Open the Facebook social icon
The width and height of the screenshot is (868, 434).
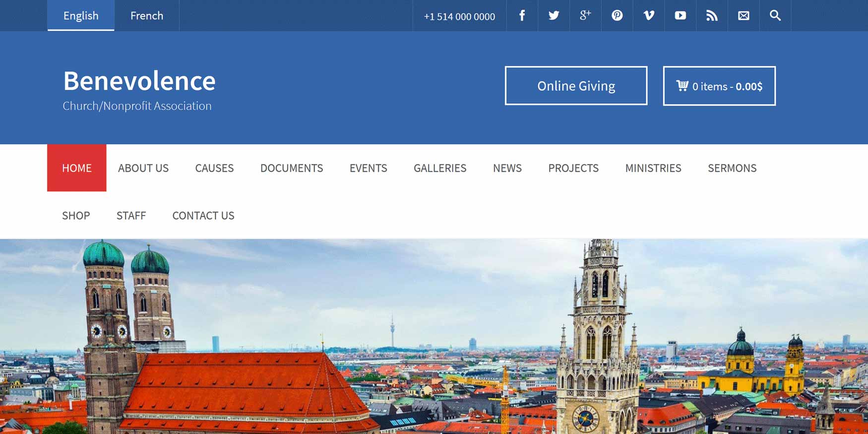point(522,15)
